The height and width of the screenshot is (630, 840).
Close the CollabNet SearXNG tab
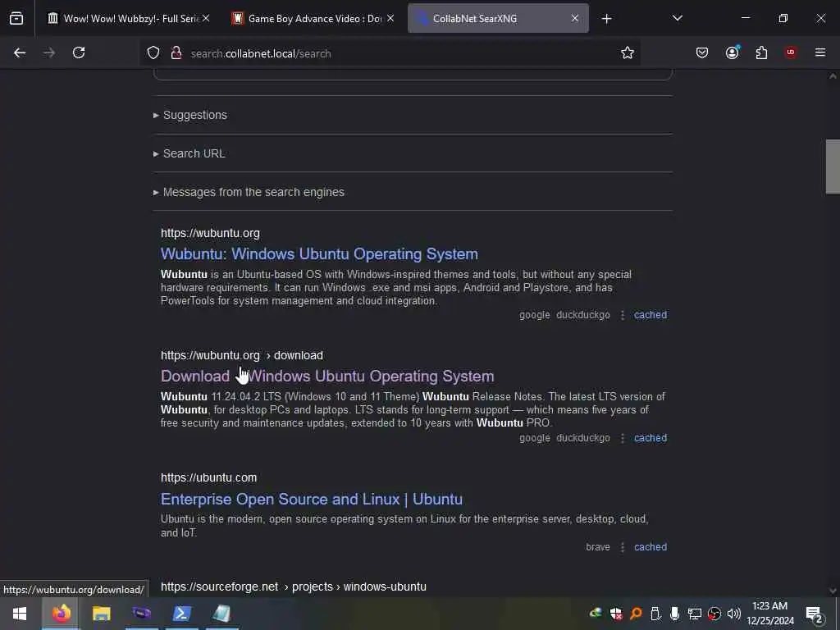575,18
